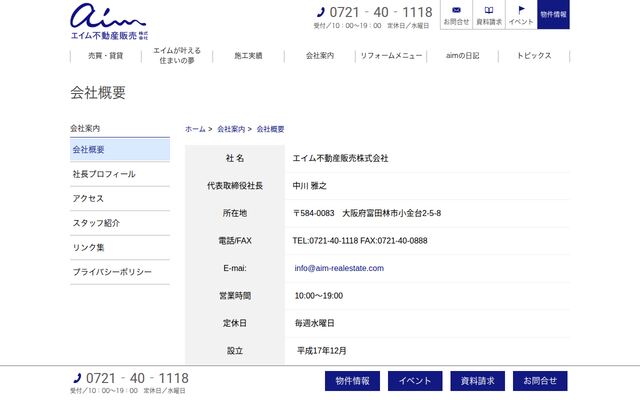This screenshot has width=640, height=400.
Task: Open 社長プロフィール in the sidebar
Action: click(x=120, y=174)
